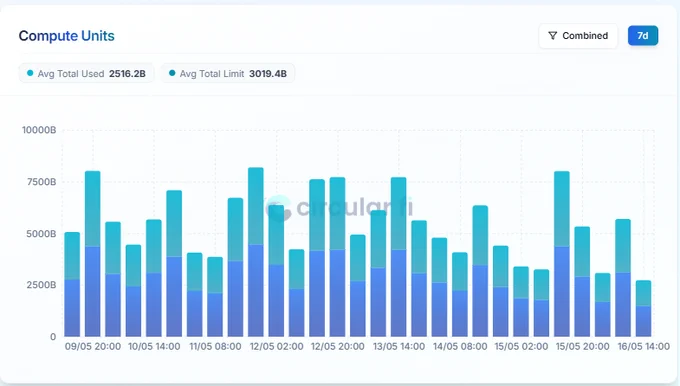
Task: Click the 2516.2B used value
Action: (x=127, y=74)
